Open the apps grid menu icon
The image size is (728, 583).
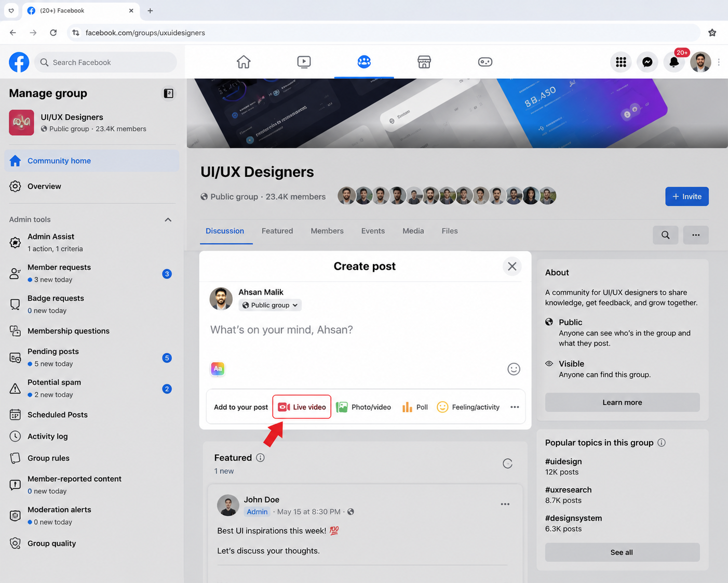click(621, 62)
